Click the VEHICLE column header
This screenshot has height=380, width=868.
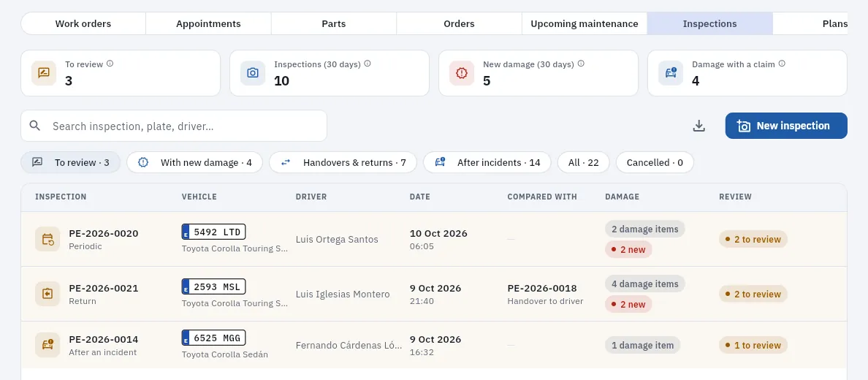pos(199,197)
